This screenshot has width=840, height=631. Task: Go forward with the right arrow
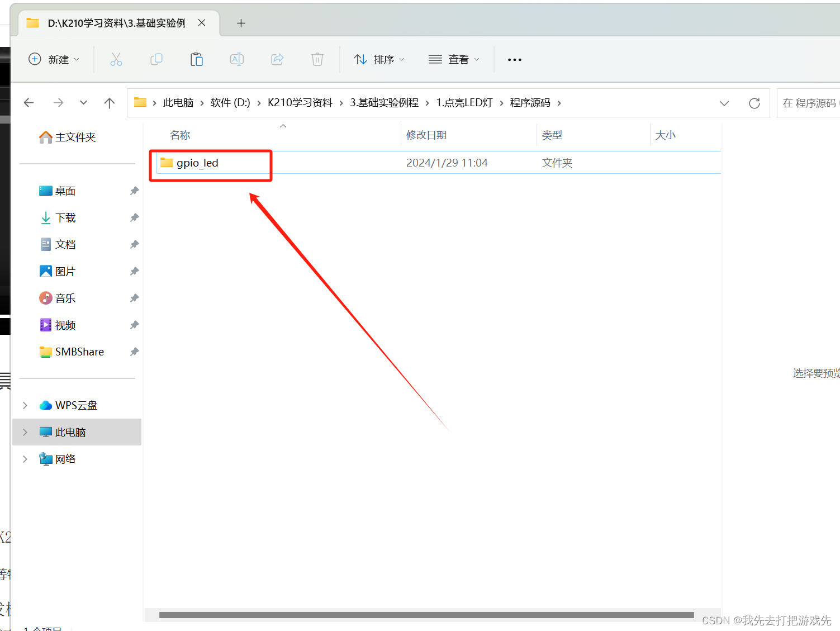click(58, 103)
